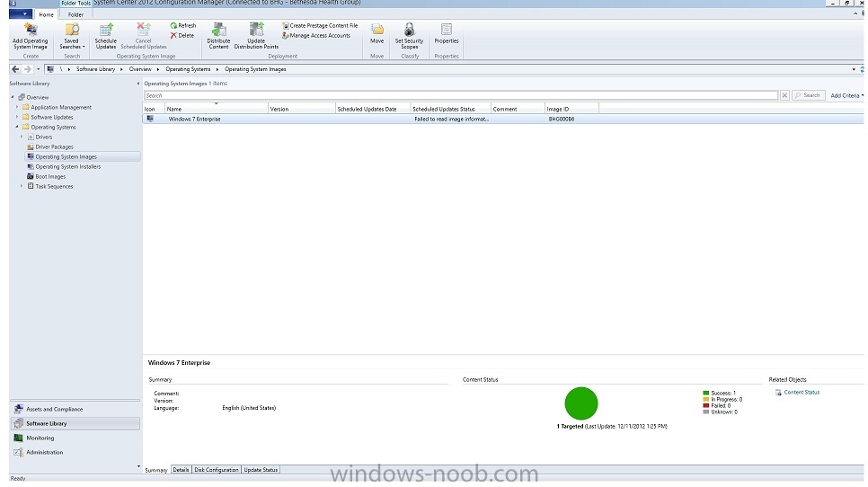
Task: Select the Overview tree node
Action: 37,97
